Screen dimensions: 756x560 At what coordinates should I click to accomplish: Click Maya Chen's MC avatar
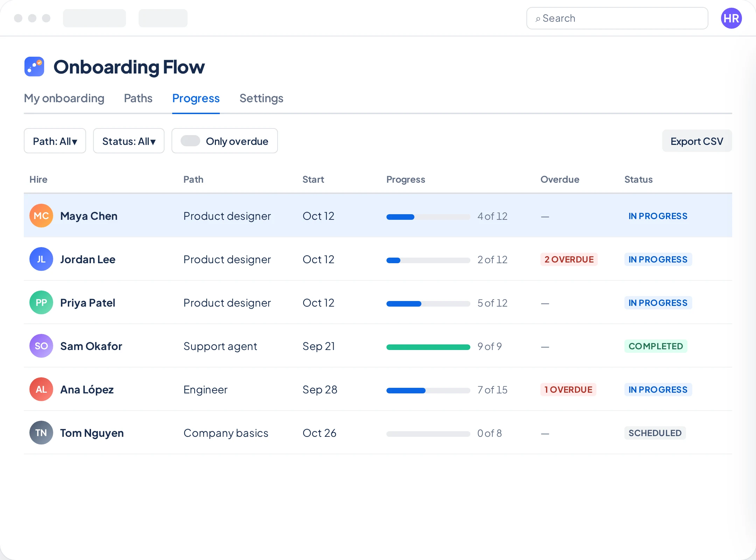tap(41, 216)
